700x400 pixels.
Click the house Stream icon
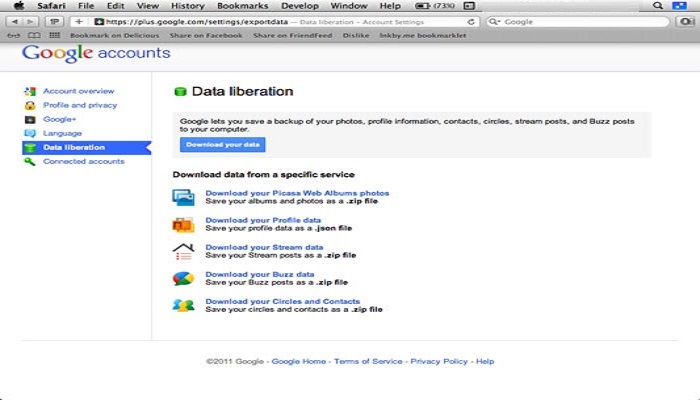[183, 252]
